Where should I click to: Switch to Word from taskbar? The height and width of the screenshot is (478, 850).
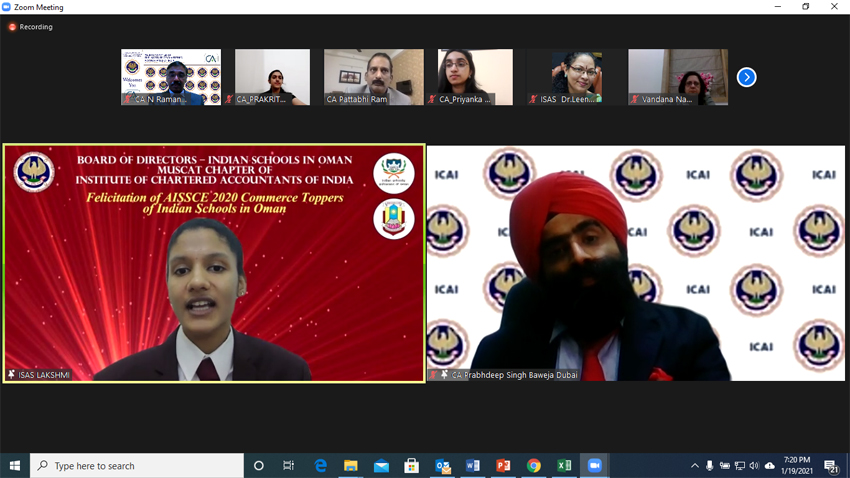[x=473, y=466]
